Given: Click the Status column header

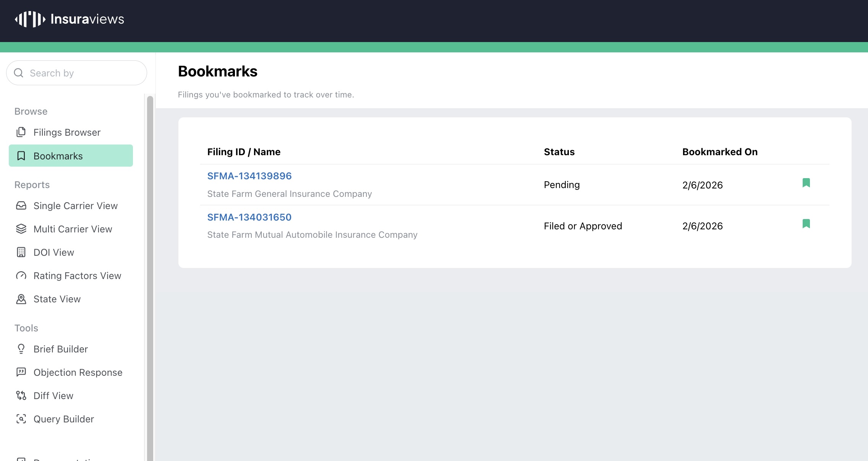Looking at the screenshot, I should (559, 152).
